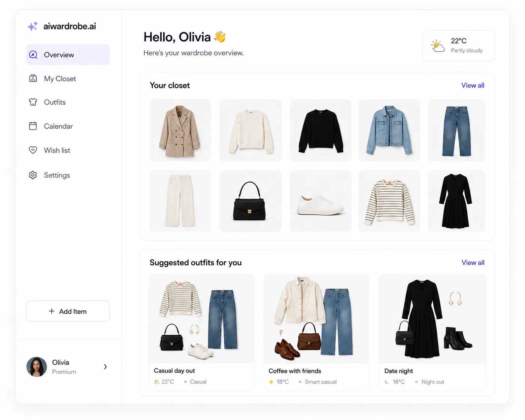Open the Coffee with friends outfit card
This screenshot has height=420, width=525.
pos(316,332)
